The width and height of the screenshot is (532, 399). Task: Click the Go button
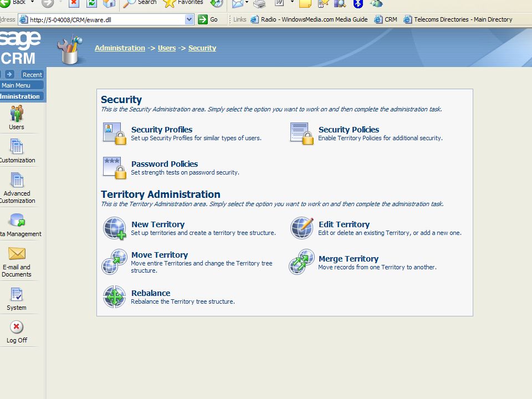click(x=208, y=19)
